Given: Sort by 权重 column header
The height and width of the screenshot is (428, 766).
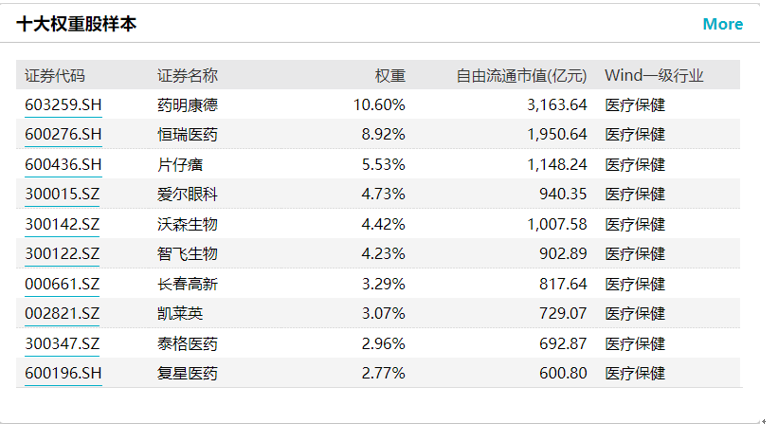Looking at the screenshot, I should click(x=390, y=76).
